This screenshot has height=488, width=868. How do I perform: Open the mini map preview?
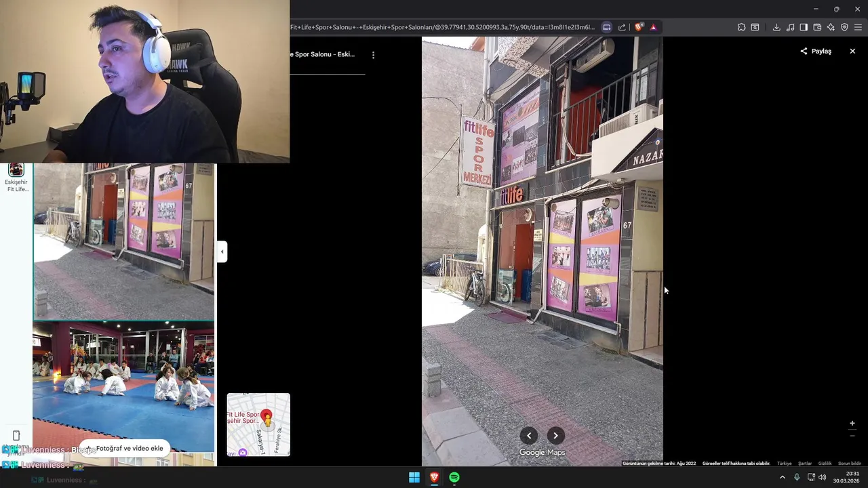pyautogui.click(x=258, y=425)
